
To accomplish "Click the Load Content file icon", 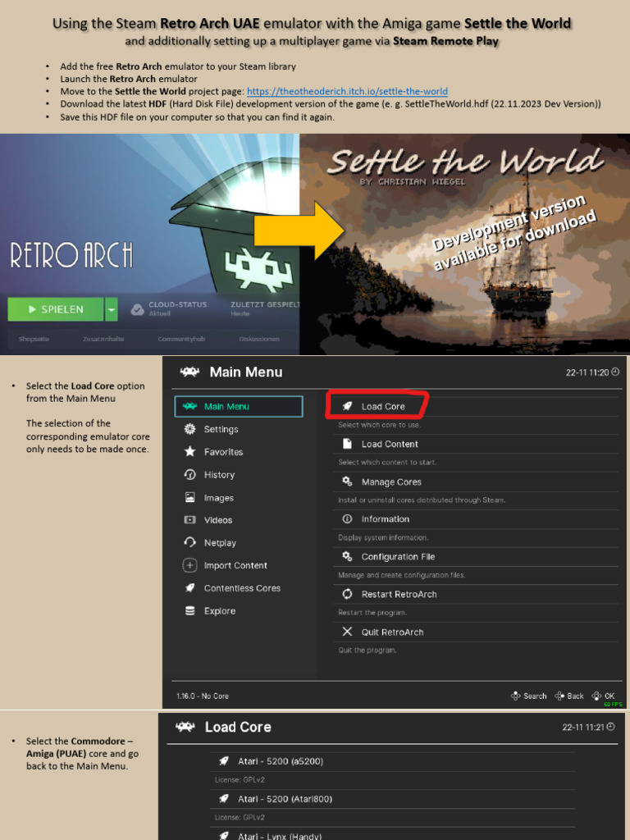I will point(347,444).
